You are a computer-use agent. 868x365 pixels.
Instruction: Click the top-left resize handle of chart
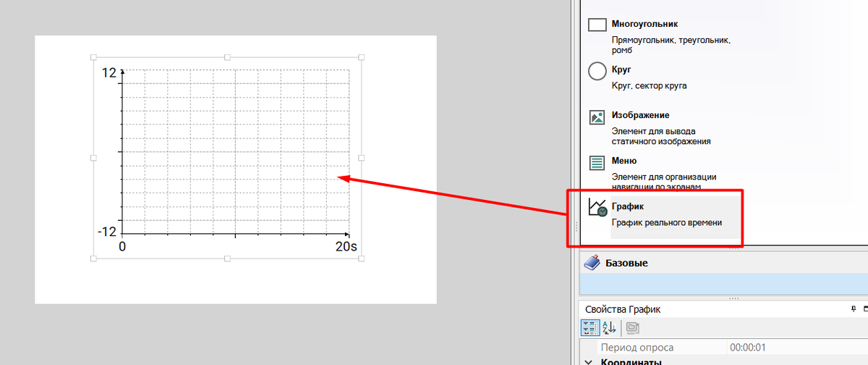[x=93, y=57]
